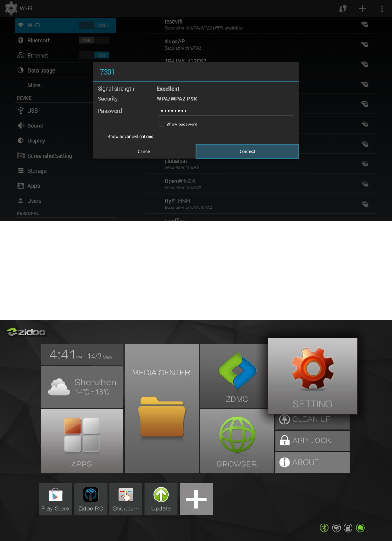Select the testwifi network
This screenshot has height=541, width=392.
(x=261, y=24)
